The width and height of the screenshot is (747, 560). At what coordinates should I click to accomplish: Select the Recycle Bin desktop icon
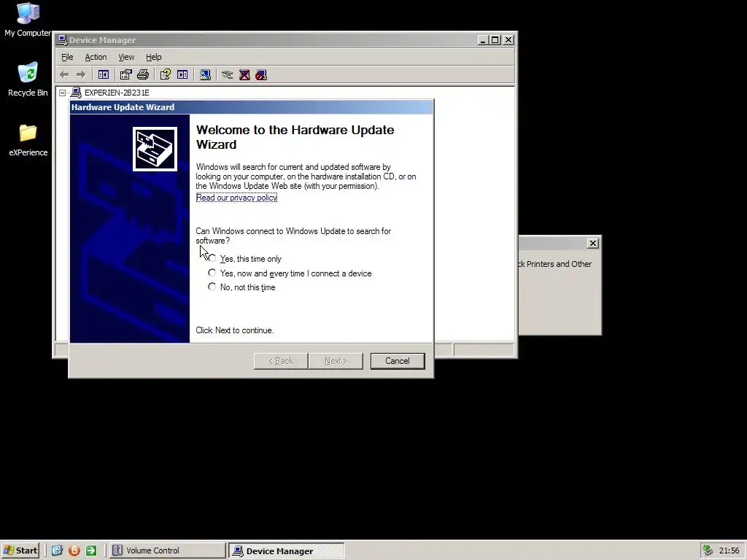pyautogui.click(x=28, y=79)
